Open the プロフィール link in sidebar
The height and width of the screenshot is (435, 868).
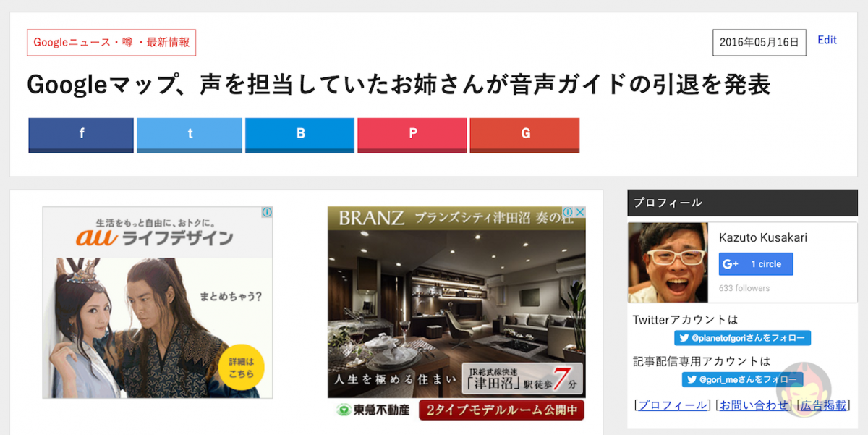tap(672, 405)
